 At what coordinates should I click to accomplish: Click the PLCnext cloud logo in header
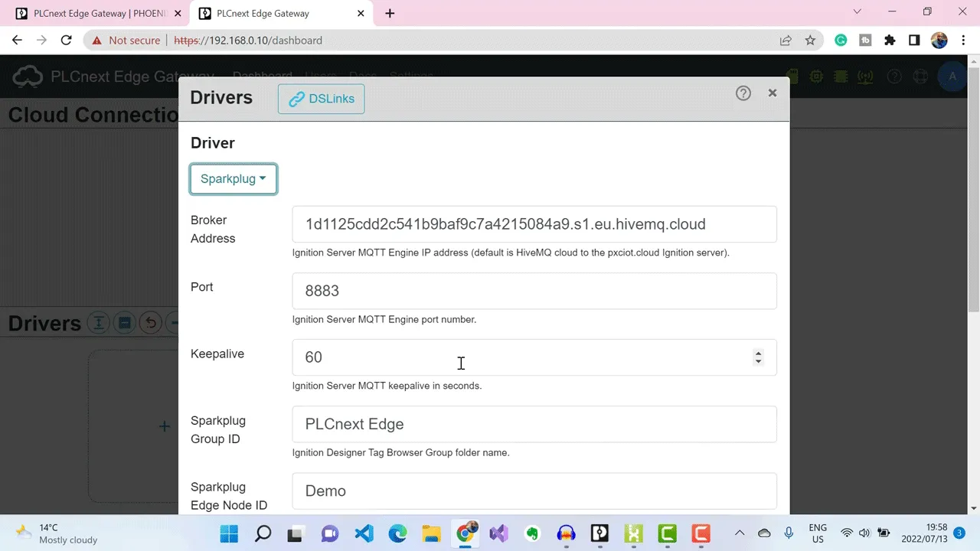28,77
